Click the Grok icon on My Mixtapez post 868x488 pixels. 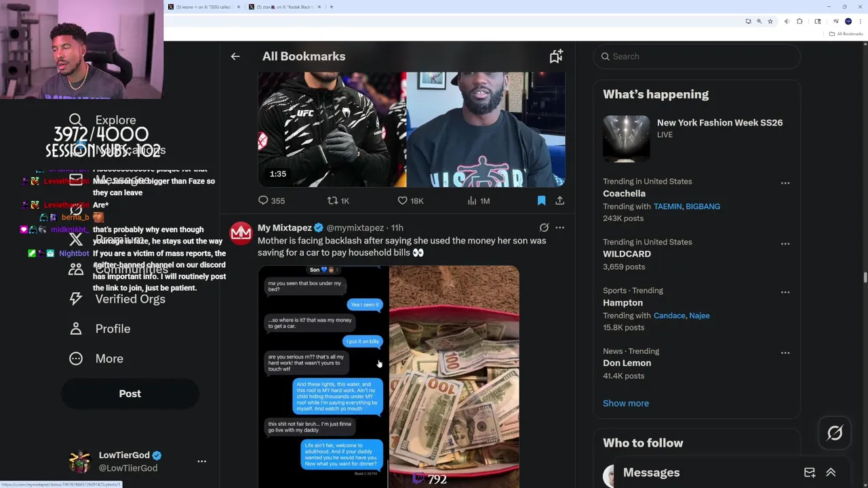pyautogui.click(x=544, y=228)
